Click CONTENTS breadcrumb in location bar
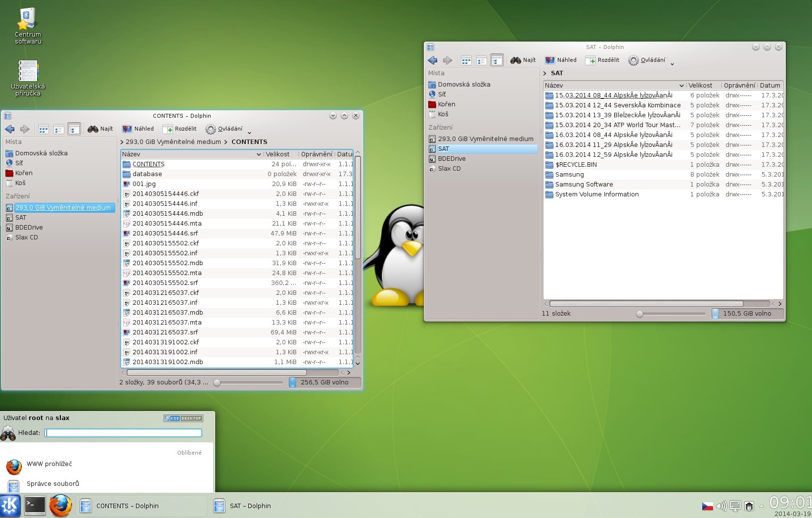The width and height of the screenshot is (812, 518). (x=249, y=142)
